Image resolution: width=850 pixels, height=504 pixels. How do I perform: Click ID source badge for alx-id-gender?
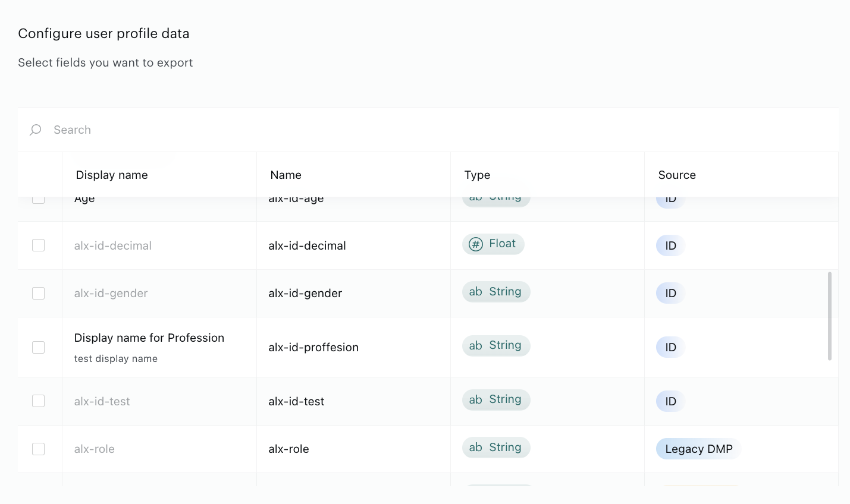(671, 293)
